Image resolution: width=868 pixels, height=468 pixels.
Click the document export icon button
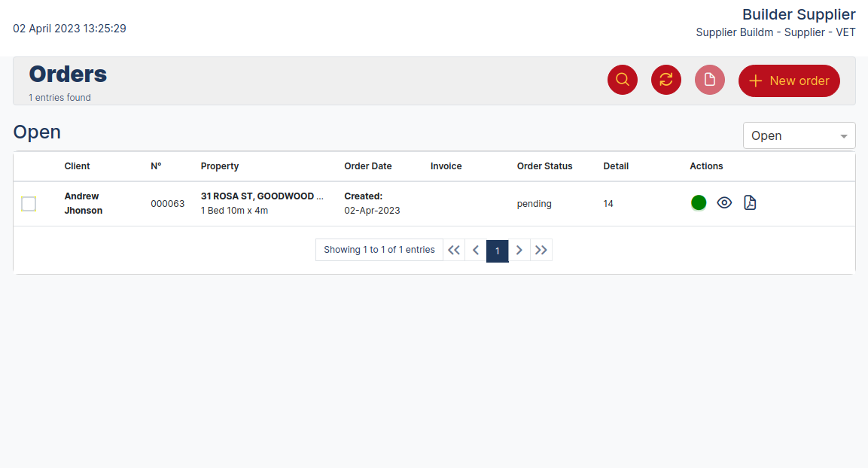click(710, 80)
